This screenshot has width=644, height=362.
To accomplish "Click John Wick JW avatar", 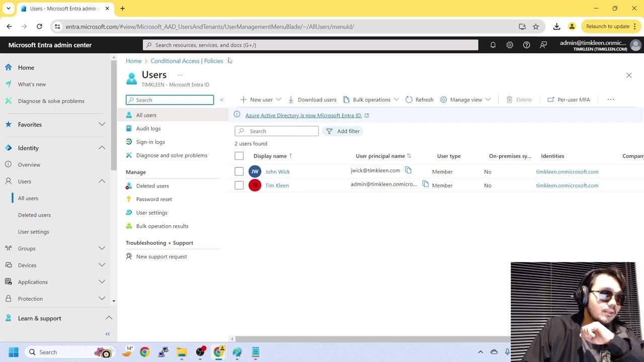I will pos(255,171).
